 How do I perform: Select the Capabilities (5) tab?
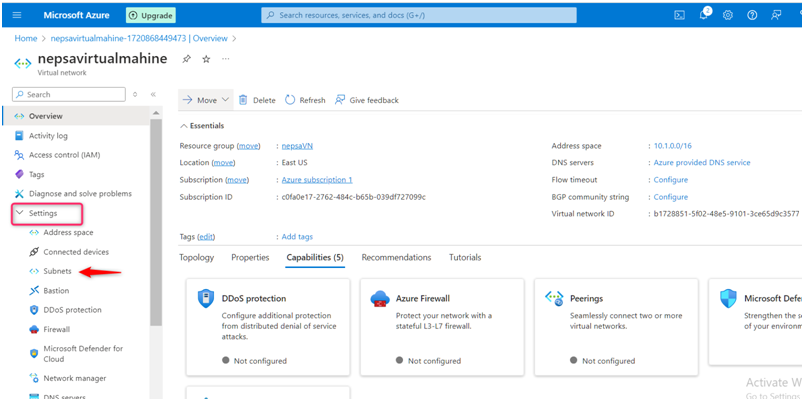tap(315, 257)
